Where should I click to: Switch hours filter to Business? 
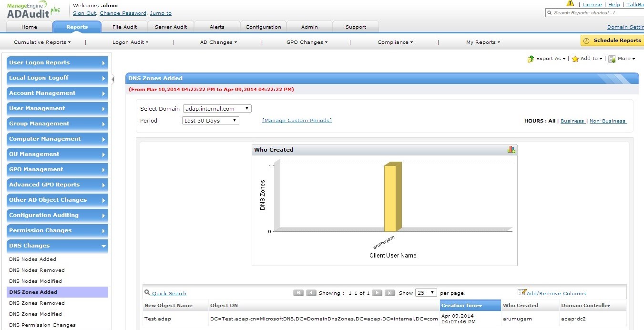(x=572, y=121)
